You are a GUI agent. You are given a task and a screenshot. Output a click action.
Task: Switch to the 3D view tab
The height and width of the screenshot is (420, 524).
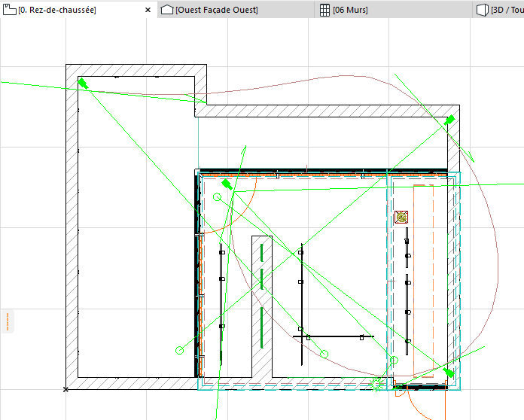pos(498,10)
